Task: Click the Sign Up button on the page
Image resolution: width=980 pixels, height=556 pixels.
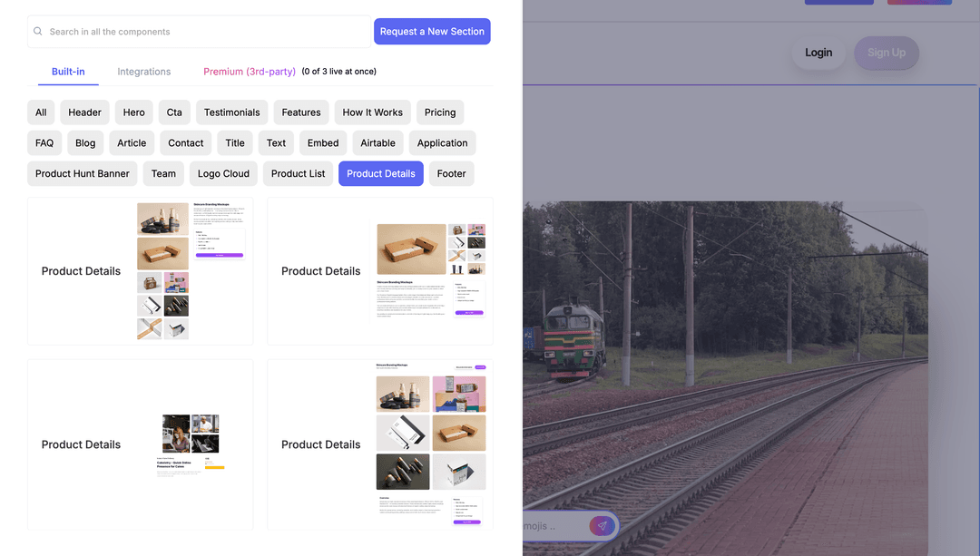Action: (x=887, y=53)
